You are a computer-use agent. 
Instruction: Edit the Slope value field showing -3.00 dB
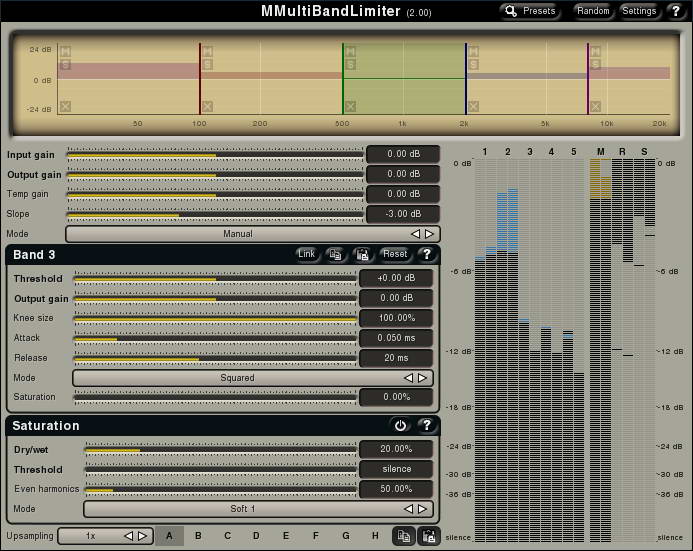point(403,214)
